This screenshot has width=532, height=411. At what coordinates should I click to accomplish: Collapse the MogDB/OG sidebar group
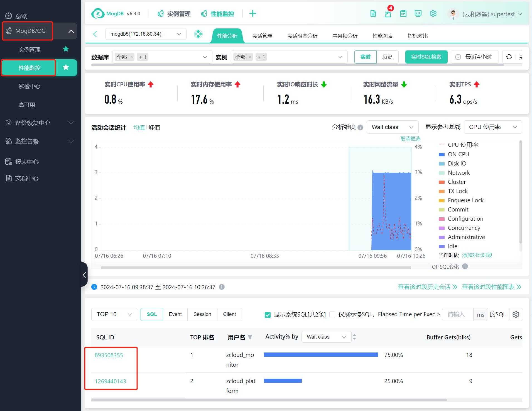(x=71, y=31)
